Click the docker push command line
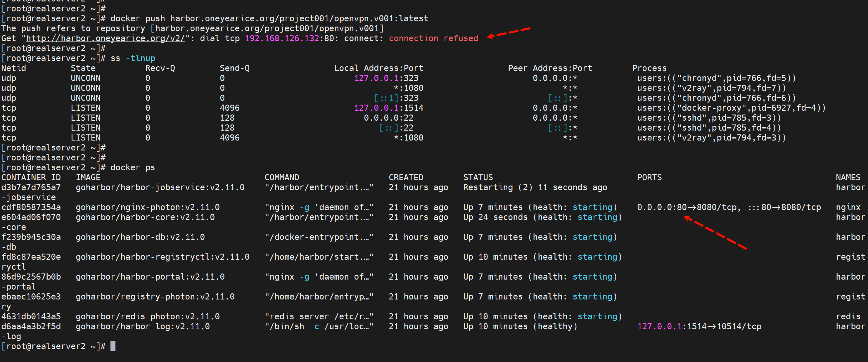 [269, 18]
